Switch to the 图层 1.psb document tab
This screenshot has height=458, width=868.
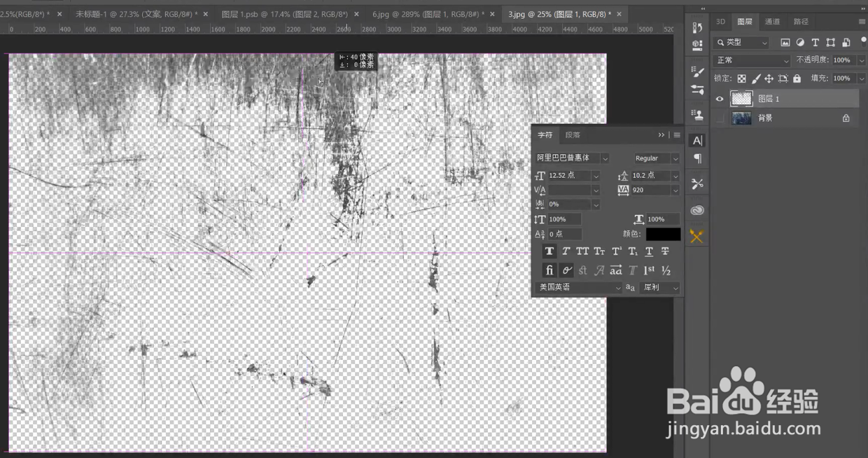(x=285, y=14)
